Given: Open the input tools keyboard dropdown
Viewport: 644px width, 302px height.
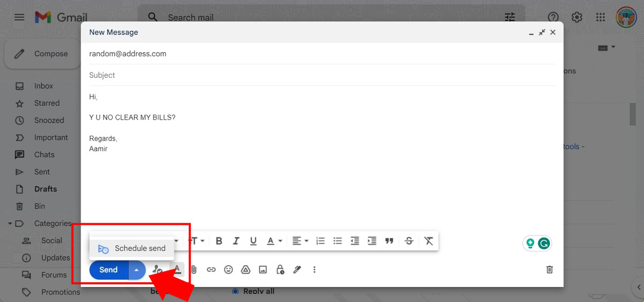Looking at the screenshot, I should 606,47.
